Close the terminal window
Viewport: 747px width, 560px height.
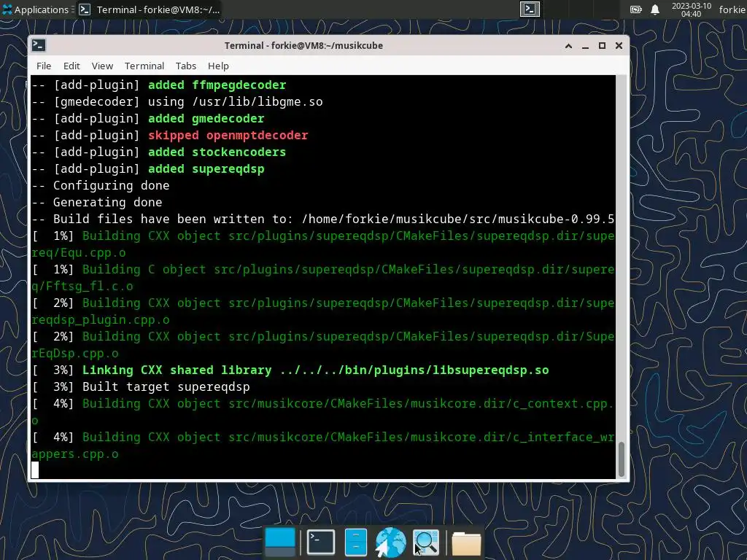(619, 46)
